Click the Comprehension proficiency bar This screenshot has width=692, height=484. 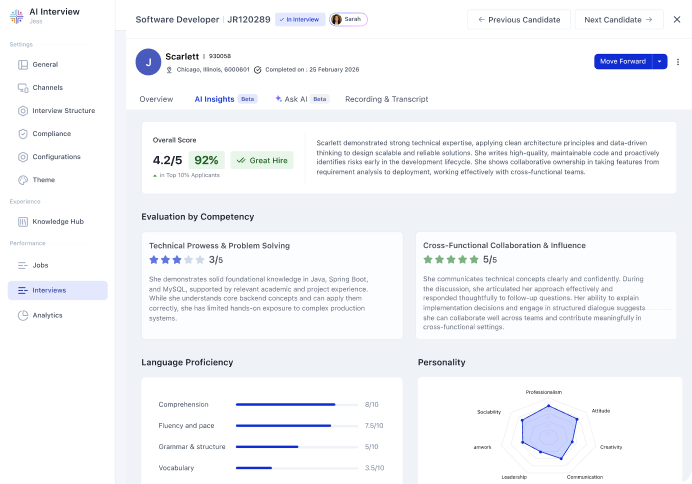point(286,404)
